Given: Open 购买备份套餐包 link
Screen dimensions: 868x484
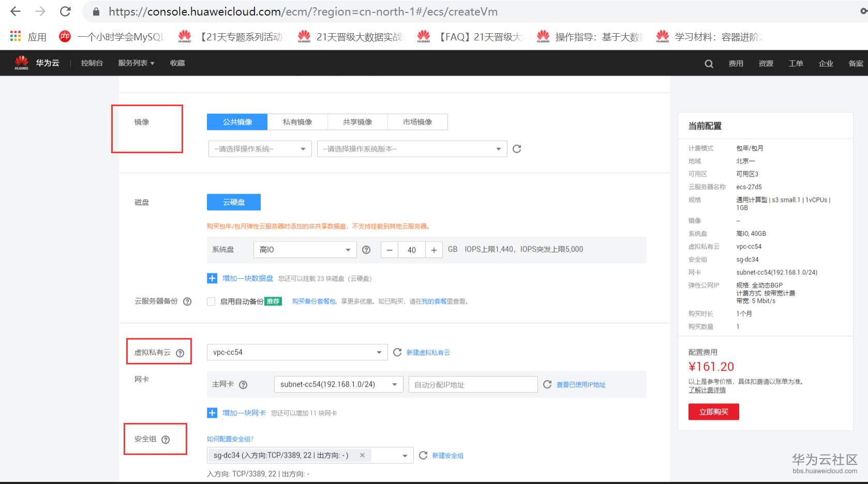Looking at the screenshot, I should point(314,301).
